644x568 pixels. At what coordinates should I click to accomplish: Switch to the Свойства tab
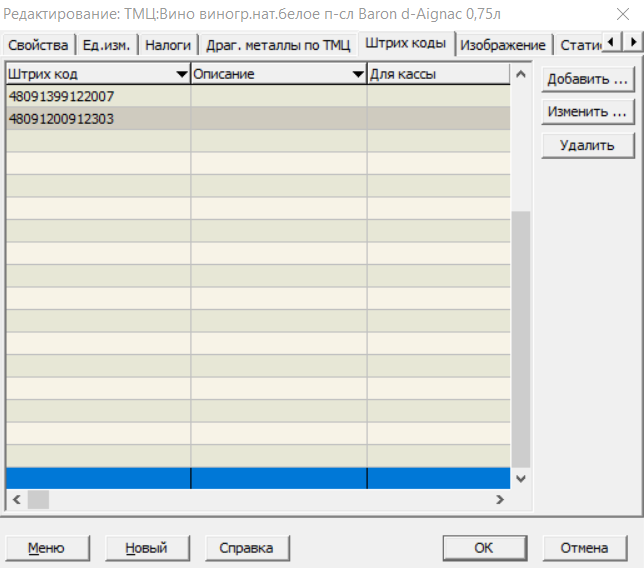coord(37,45)
